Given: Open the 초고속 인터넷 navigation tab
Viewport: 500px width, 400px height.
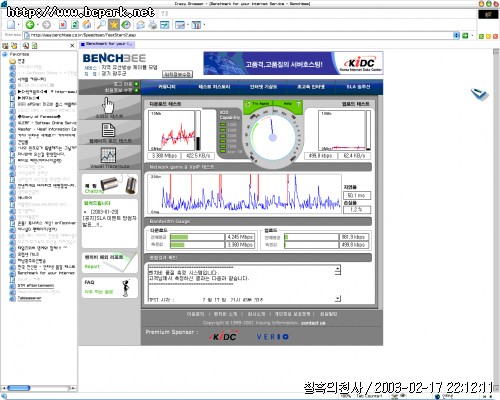Looking at the screenshot, I should click(x=311, y=87).
